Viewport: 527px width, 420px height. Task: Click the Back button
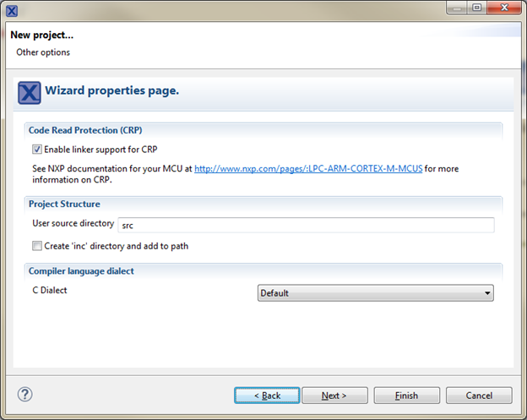pos(266,395)
